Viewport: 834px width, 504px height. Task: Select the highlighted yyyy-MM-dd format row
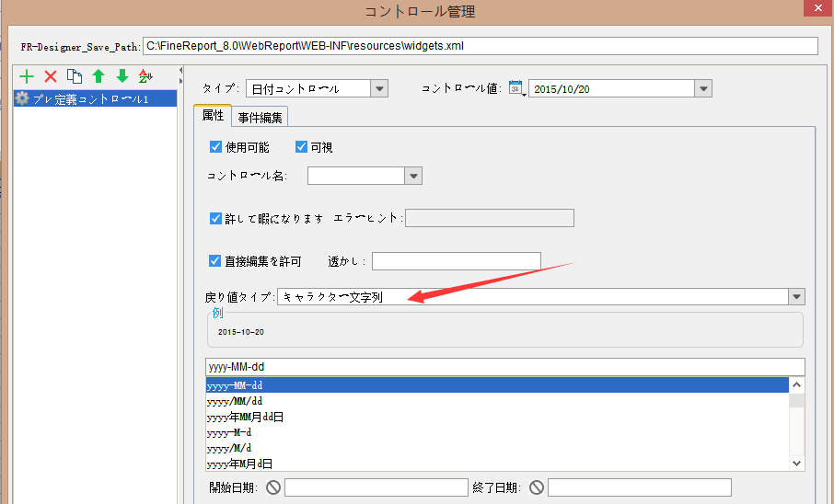[497, 385]
